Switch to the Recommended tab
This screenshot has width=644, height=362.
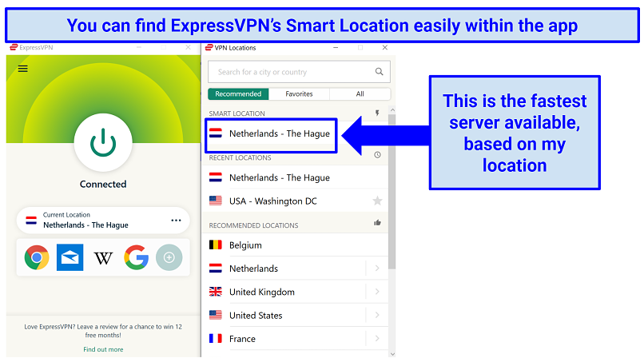[238, 93]
